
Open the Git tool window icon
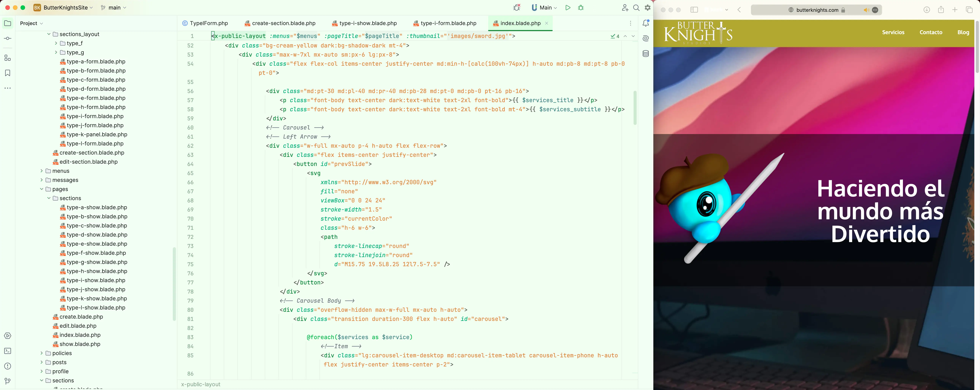pyautogui.click(x=8, y=381)
